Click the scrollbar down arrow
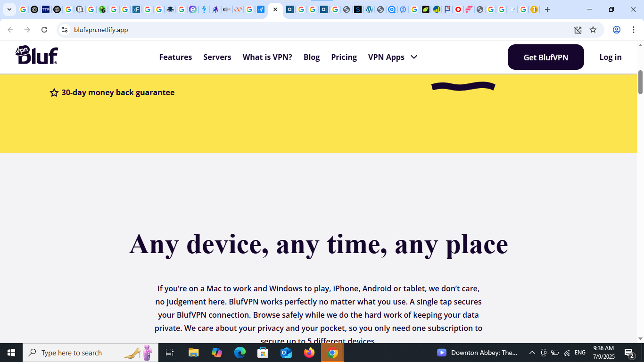Image resolution: width=644 pixels, height=362 pixels. (640, 338)
